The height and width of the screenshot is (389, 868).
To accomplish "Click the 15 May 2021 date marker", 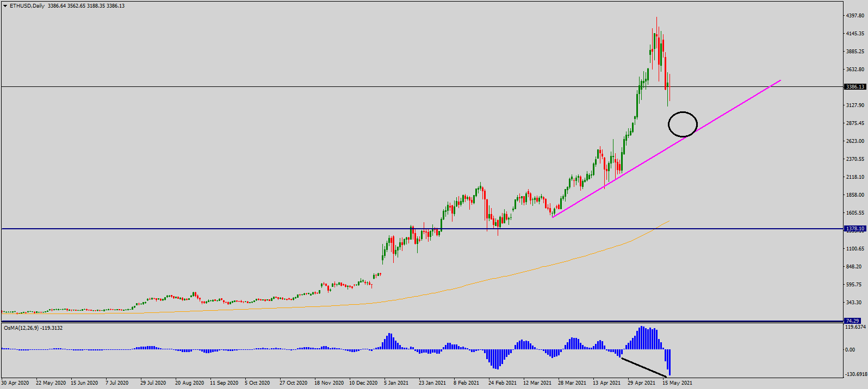I will tap(677, 383).
